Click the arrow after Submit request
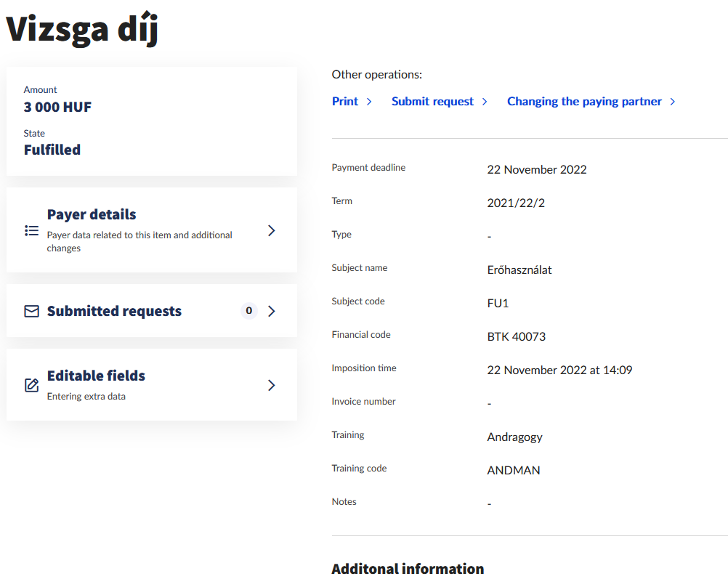This screenshot has width=728, height=579. [485, 102]
